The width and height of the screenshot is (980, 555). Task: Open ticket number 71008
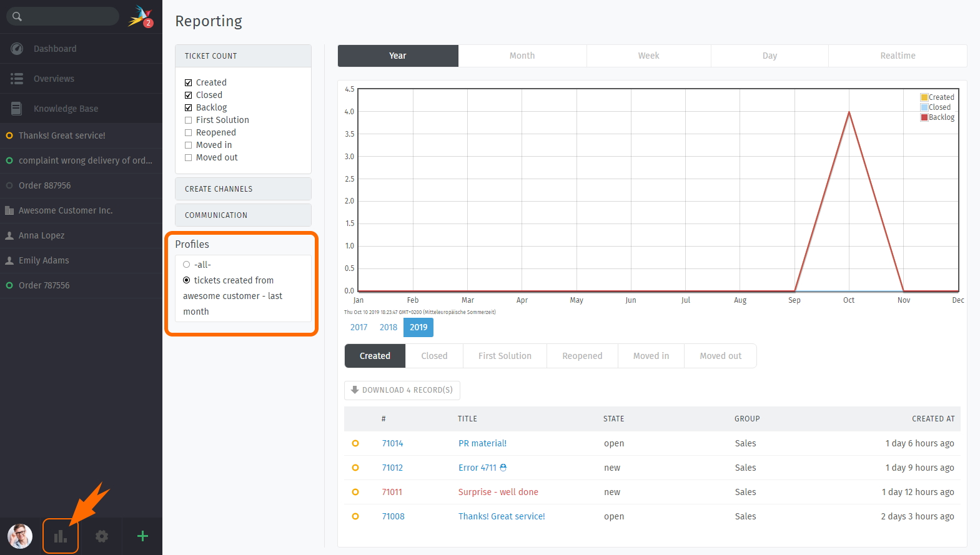click(393, 516)
